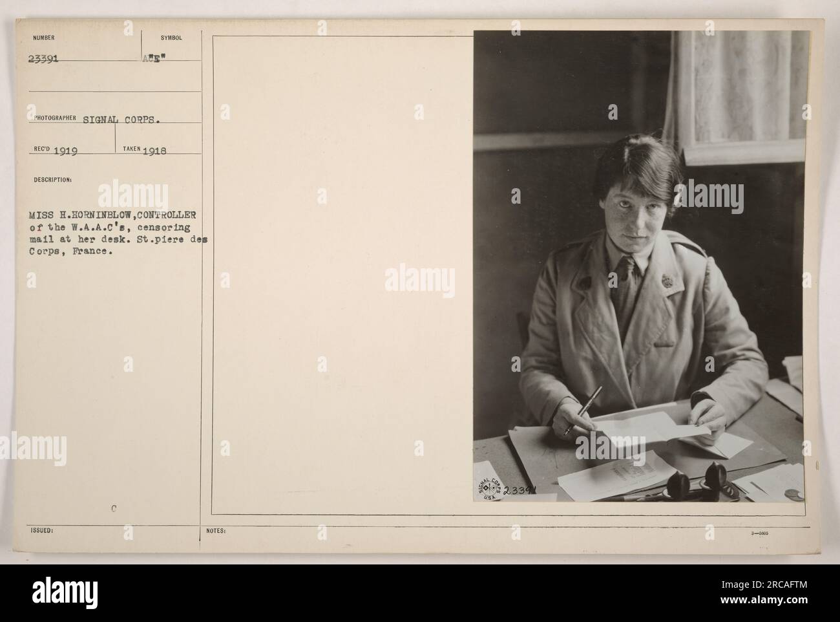Click the "SIGNAL CORPS." photographer text
Image resolution: width=840 pixels, height=622 pixels.
[121, 119]
